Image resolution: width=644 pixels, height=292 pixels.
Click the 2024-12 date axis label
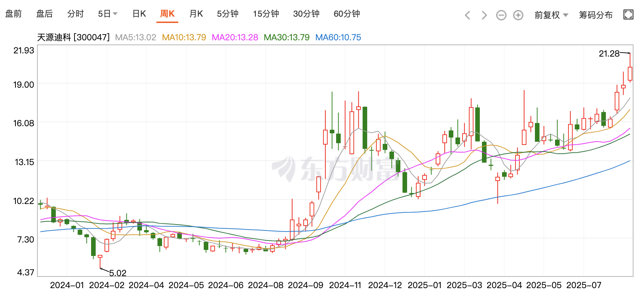385,285
